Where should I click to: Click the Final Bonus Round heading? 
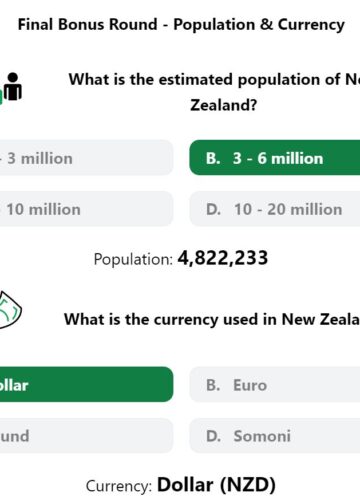click(x=181, y=25)
